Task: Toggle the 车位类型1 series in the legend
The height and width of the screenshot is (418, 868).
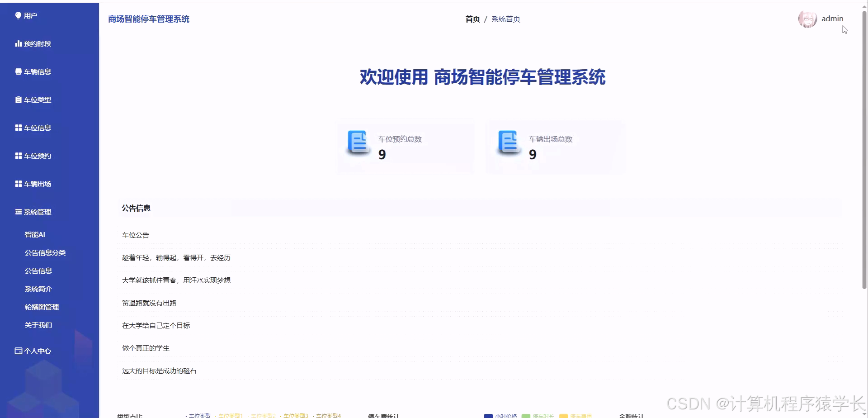Action: [230, 415]
